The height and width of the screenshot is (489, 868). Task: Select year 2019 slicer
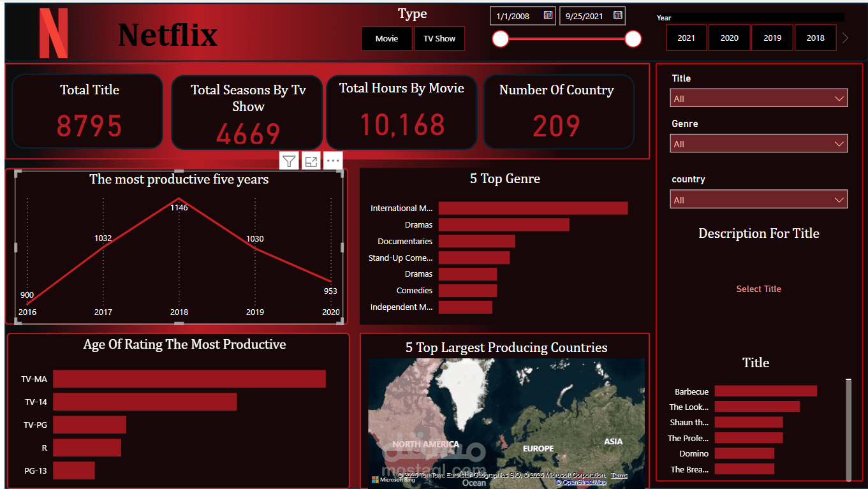tap(772, 38)
